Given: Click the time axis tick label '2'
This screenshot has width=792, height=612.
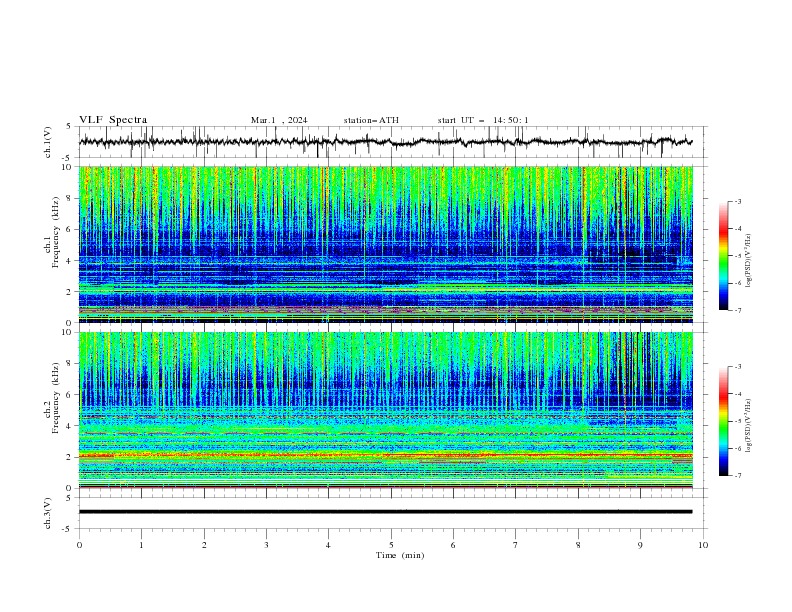Looking at the screenshot, I should 204,545.
